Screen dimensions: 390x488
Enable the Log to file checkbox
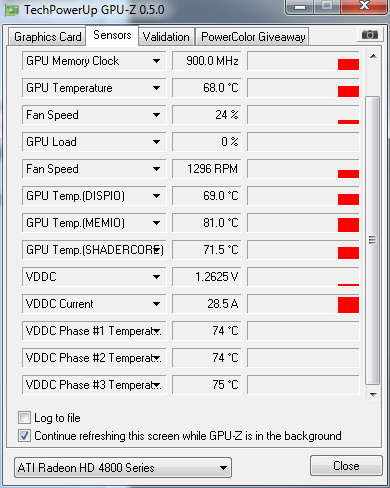(x=24, y=418)
